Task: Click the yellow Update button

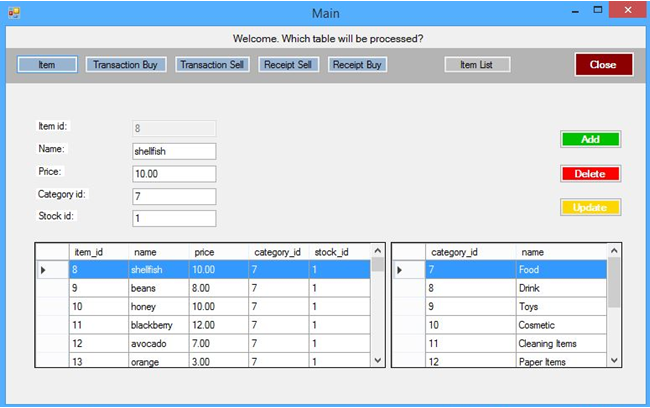Action: pyautogui.click(x=590, y=207)
